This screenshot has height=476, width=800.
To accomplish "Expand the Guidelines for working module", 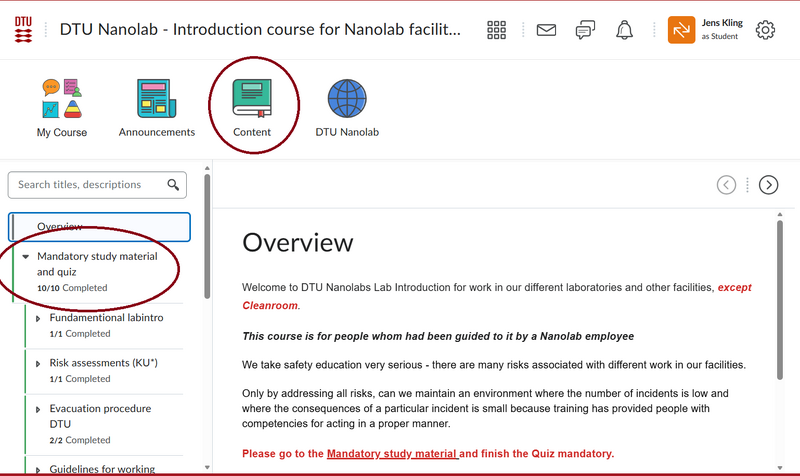I will [38, 470].
